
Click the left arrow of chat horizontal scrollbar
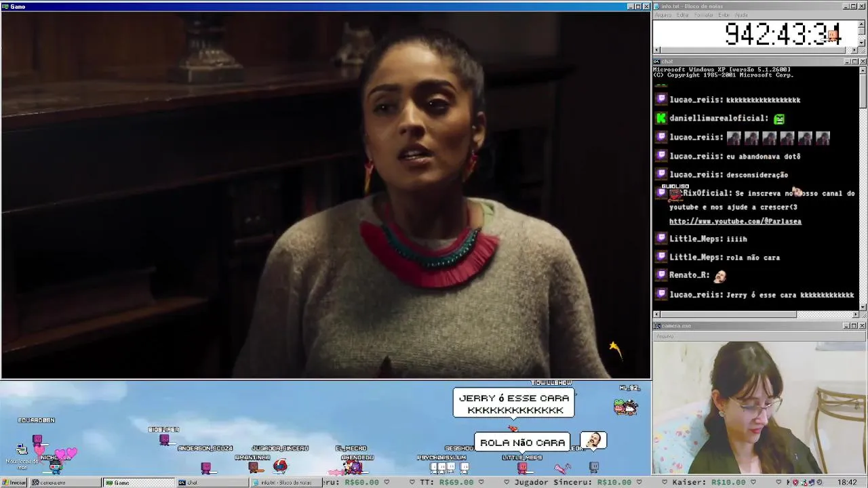(x=656, y=314)
